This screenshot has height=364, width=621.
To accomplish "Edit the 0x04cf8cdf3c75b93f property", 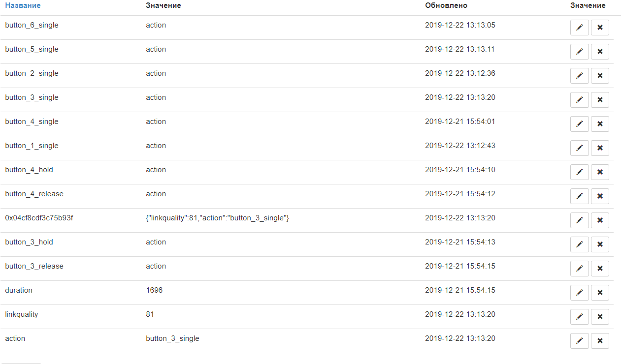I will click(x=579, y=220).
